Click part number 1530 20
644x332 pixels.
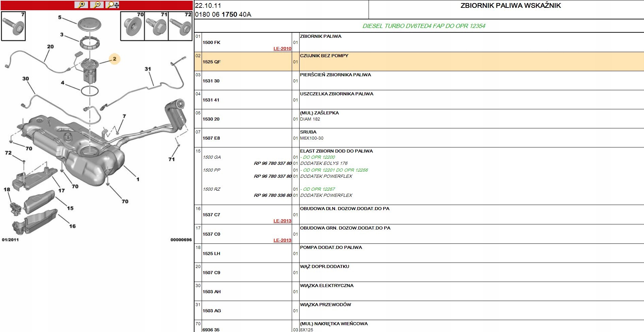211,119
